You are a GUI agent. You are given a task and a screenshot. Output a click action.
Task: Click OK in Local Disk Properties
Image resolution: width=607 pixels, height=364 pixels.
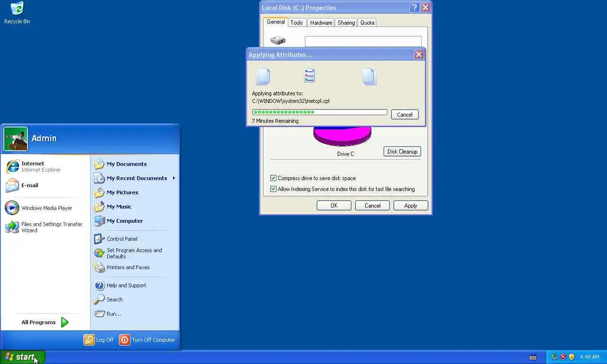click(x=334, y=206)
